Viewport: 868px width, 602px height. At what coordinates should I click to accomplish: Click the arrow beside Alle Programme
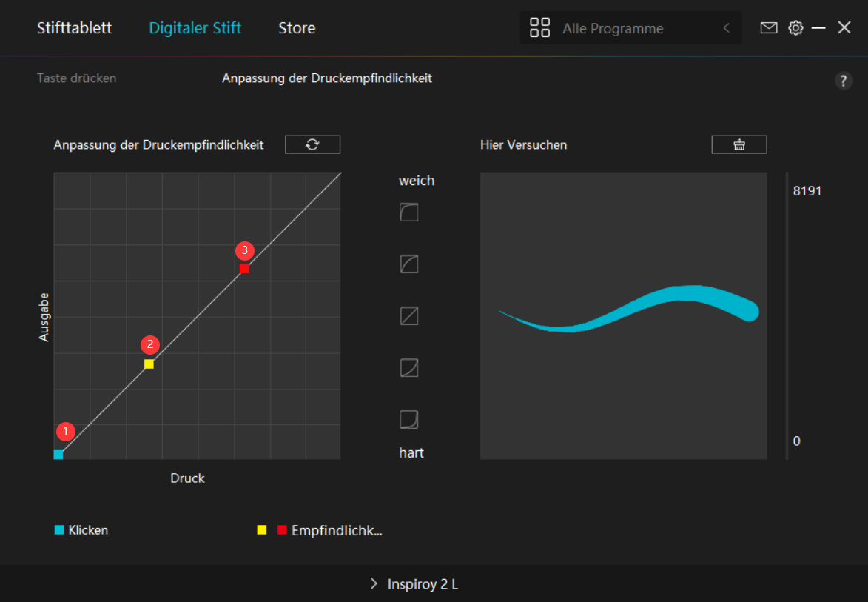pyautogui.click(x=726, y=28)
